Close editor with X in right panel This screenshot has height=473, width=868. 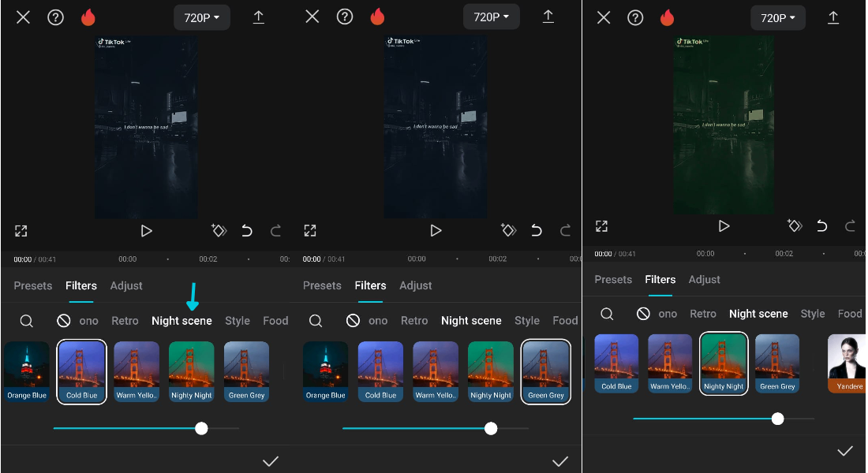[x=604, y=17]
